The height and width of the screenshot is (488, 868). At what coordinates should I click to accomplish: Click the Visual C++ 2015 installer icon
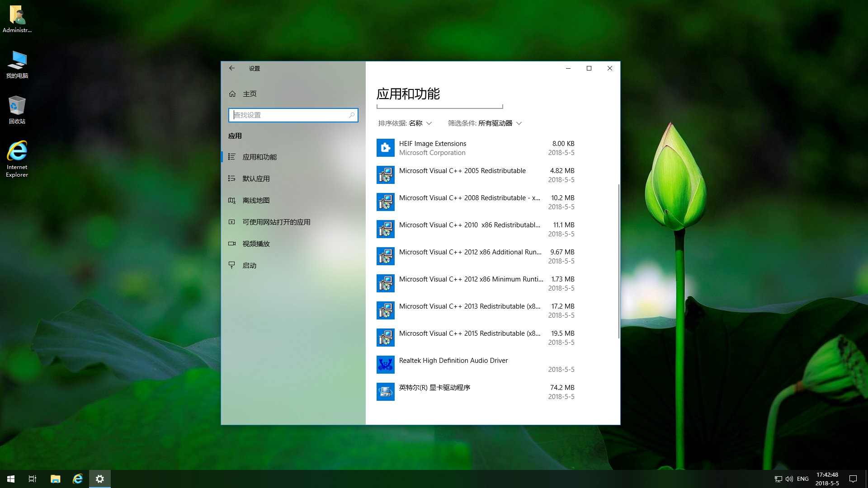tap(386, 338)
